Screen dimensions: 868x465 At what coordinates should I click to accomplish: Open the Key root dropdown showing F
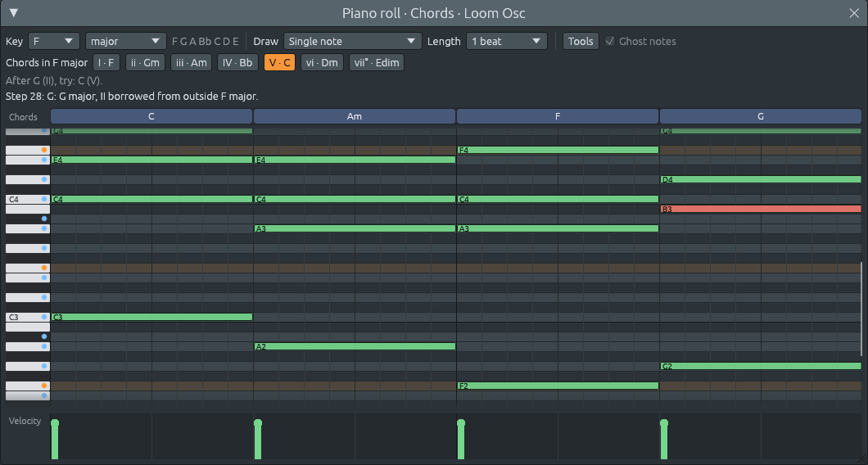(x=54, y=41)
